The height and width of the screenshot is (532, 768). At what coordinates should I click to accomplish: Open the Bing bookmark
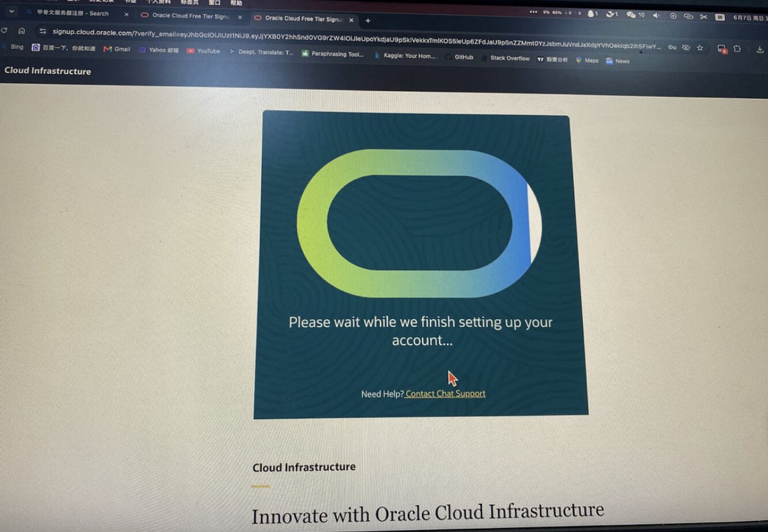13,47
